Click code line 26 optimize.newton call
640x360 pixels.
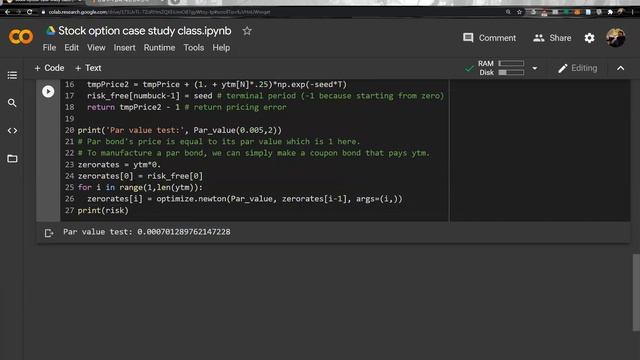244,199
